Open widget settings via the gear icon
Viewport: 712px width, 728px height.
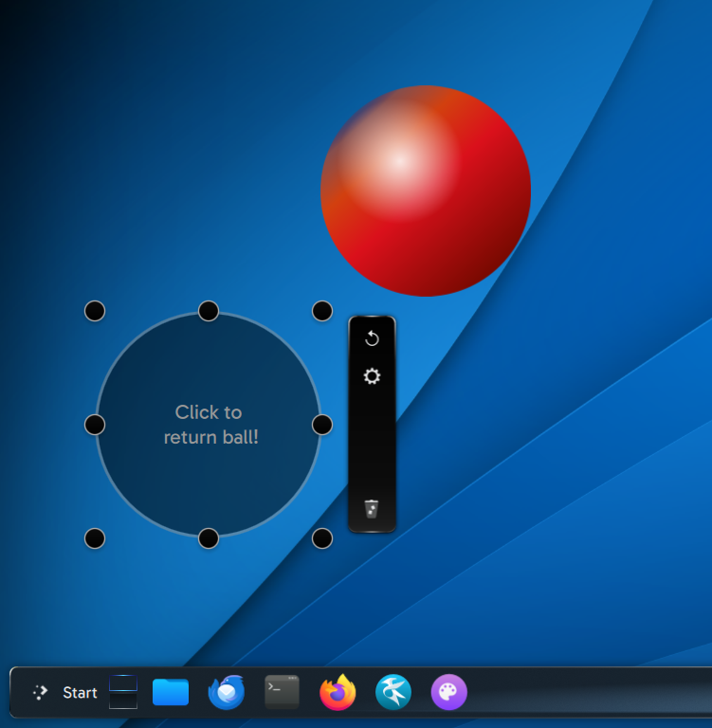click(372, 376)
